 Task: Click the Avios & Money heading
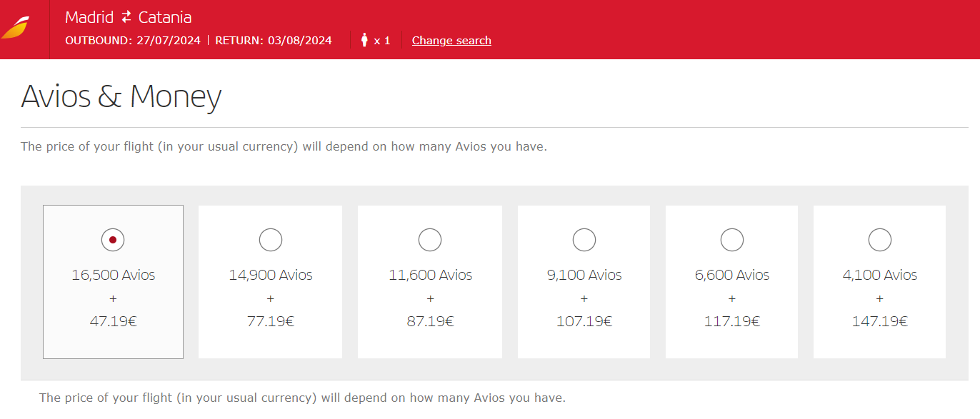coord(121,96)
